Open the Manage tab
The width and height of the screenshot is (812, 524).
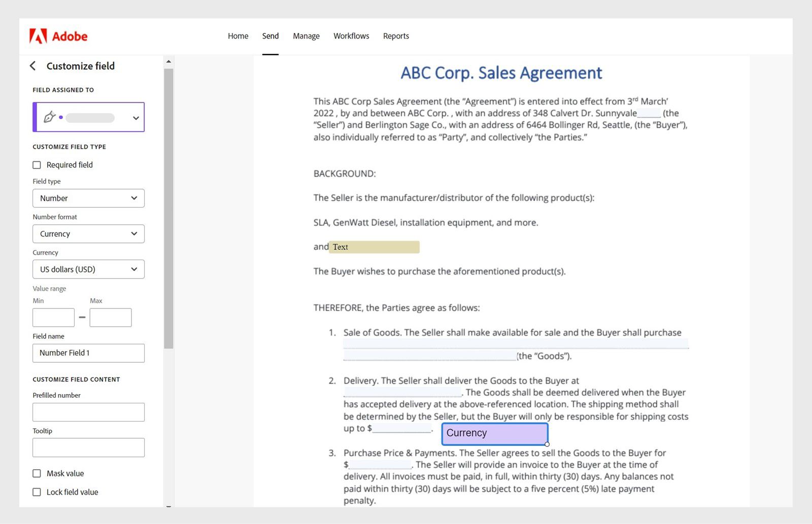point(306,36)
